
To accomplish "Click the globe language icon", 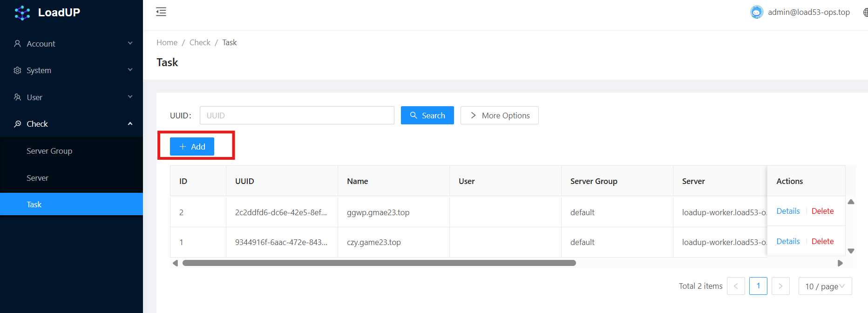I will coord(865,13).
